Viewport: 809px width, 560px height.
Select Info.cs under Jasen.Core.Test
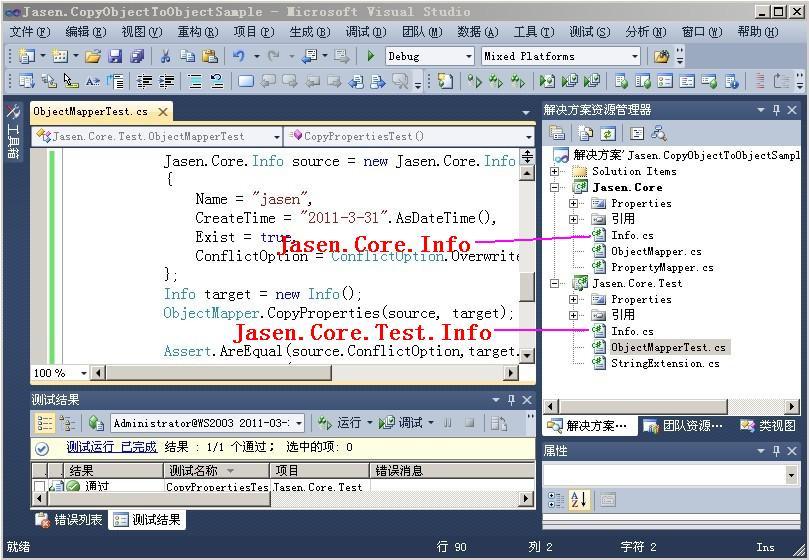[x=632, y=331]
